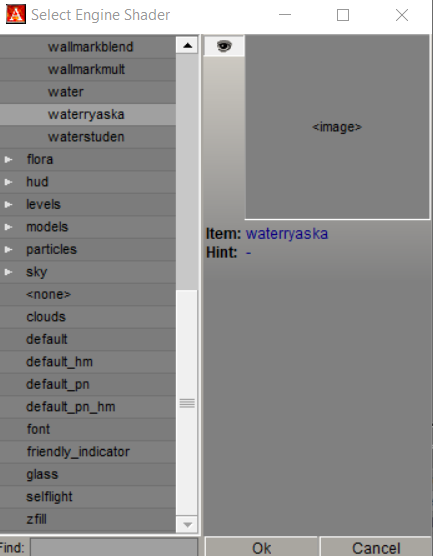
Task: Expand the hud folder
Action: click(x=8, y=182)
